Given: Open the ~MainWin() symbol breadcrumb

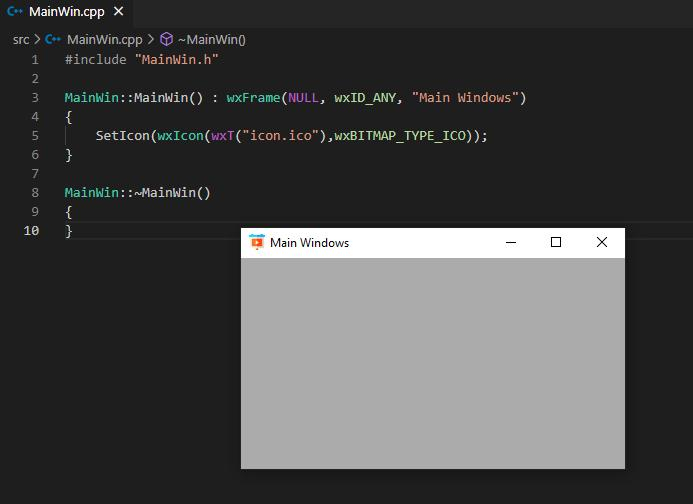Looking at the screenshot, I should (212, 39).
